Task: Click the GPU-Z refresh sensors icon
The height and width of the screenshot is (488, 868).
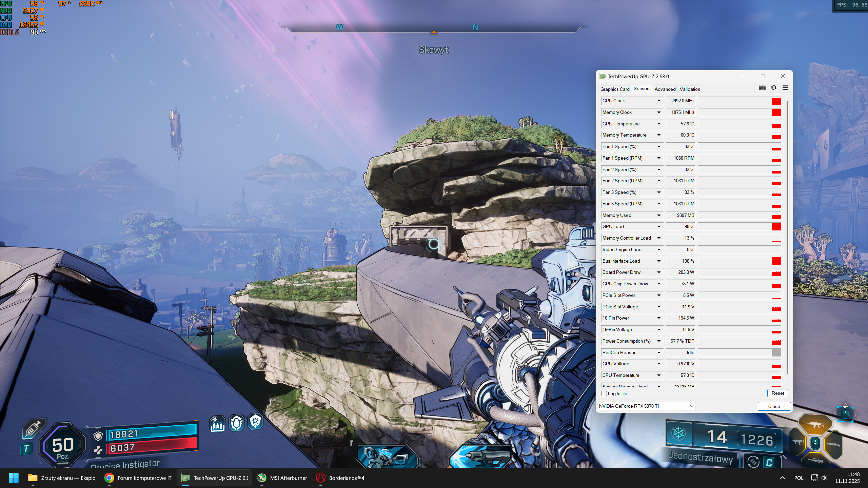Action: (x=774, y=88)
